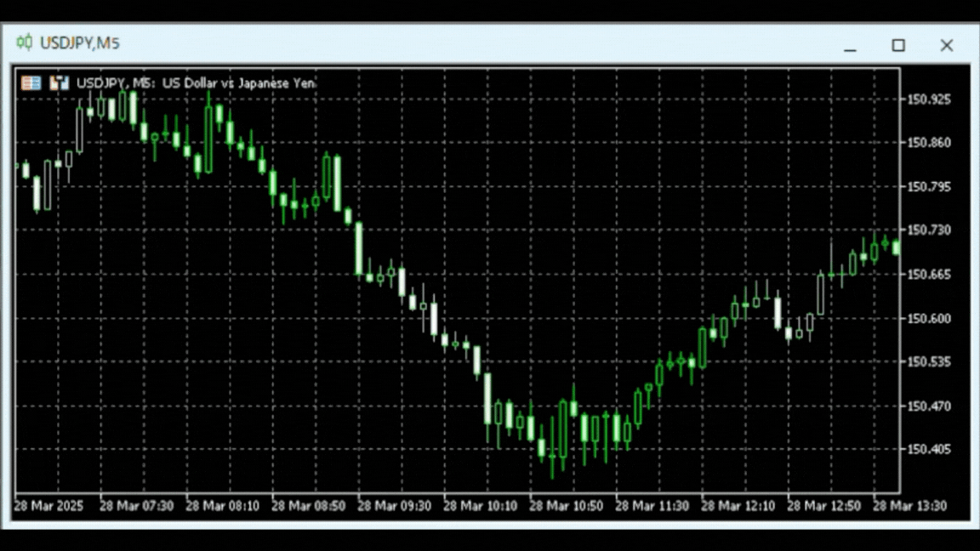Click the 150.665 price label
Image resolution: width=980 pixels, height=551 pixels.
coord(929,275)
